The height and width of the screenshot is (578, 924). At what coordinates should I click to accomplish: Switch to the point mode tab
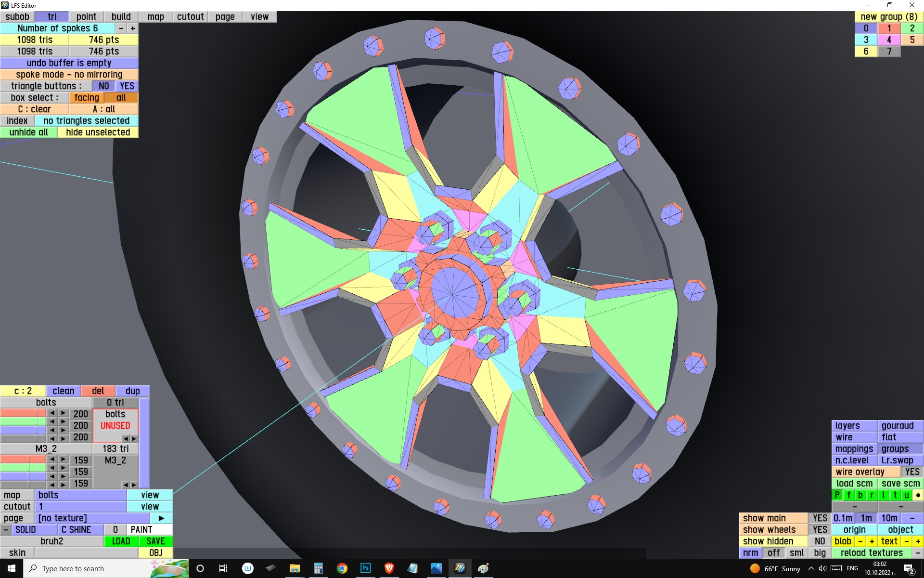pyautogui.click(x=86, y=17)
